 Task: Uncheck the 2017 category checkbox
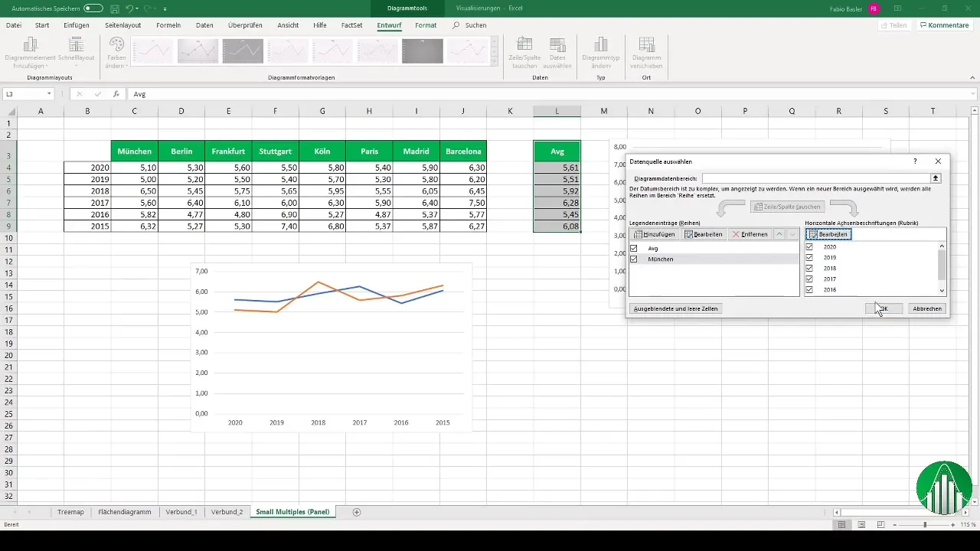[x=809, y=279]
